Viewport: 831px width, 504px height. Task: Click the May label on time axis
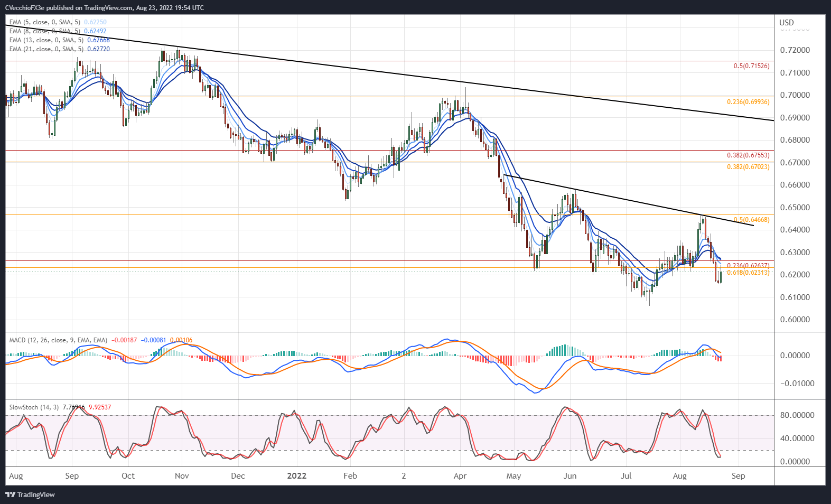(513, 476)
